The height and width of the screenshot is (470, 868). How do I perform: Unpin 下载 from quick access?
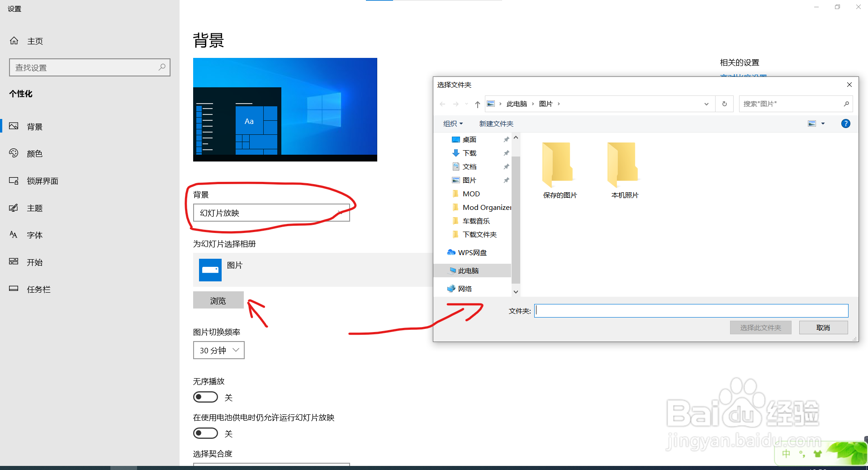pos(506,153)
